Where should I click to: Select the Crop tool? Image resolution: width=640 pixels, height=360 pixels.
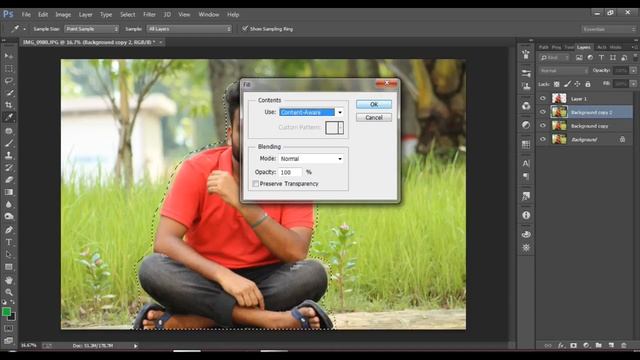[9, 105]
